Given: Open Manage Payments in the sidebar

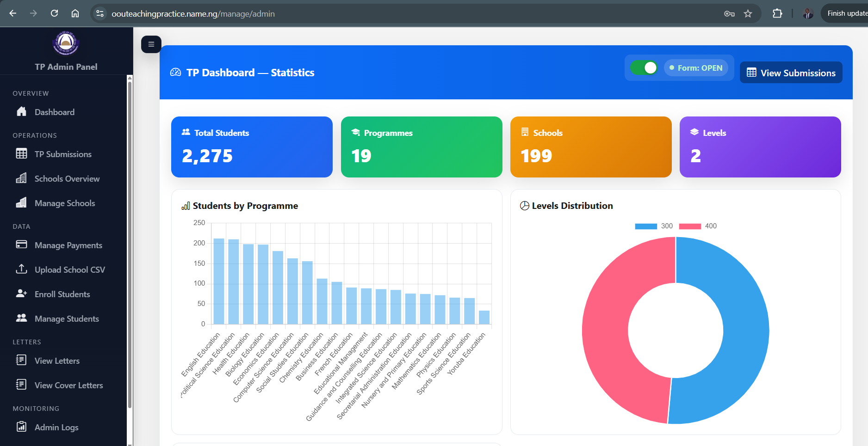Looking at the screenshot, I should tap(63, 245).
